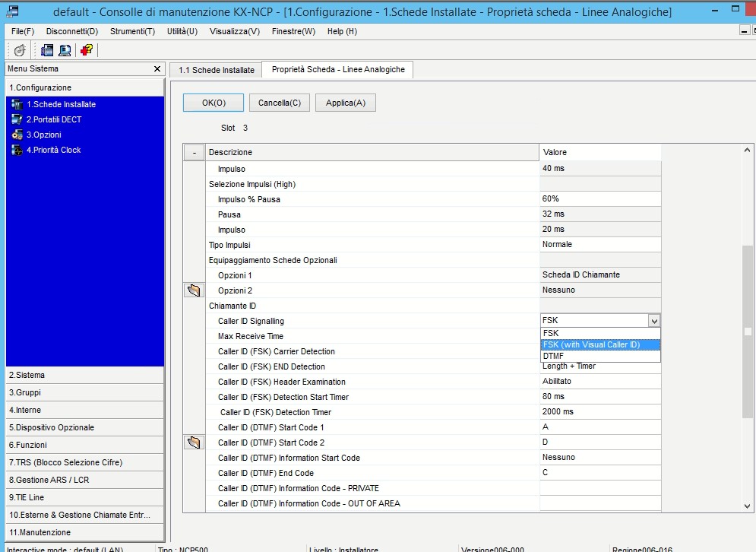Screen dimensions: 756x552
Task: Click the Descrizione column header
Action: [372, 153]
